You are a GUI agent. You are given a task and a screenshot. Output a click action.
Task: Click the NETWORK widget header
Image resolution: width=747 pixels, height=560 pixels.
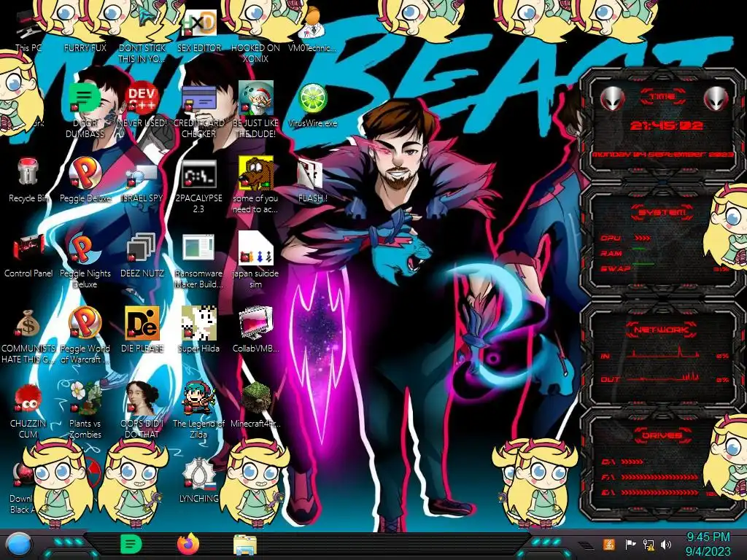[x=661, y=330]
